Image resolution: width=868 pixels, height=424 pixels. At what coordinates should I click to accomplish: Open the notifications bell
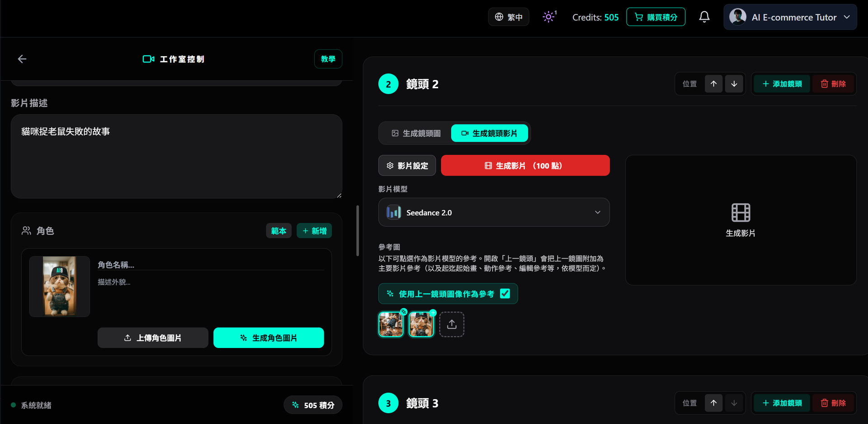click(704, 17)
